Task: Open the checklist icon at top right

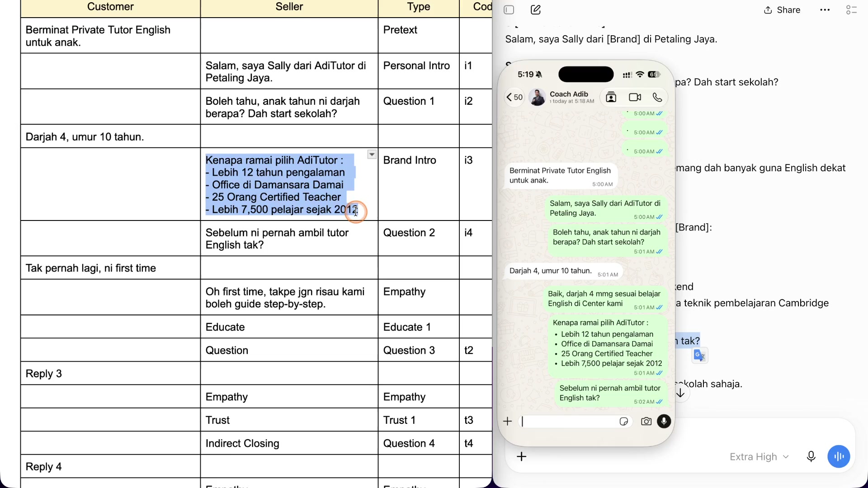Action: pyautogui.click(x=852, y=10)
